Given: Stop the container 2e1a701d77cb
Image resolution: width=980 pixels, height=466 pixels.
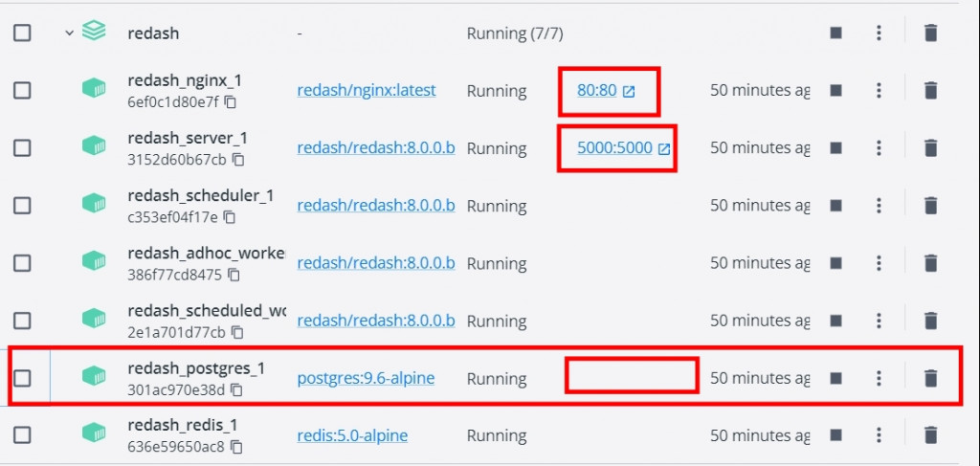Looking at the screenshot, I should pyautogui.click(x=836, y=321).
